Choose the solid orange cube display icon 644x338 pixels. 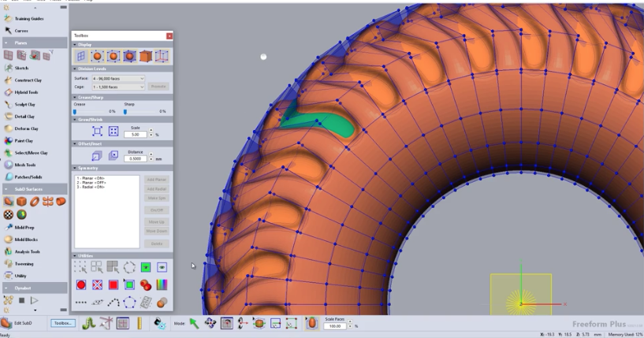pos(145,56)
